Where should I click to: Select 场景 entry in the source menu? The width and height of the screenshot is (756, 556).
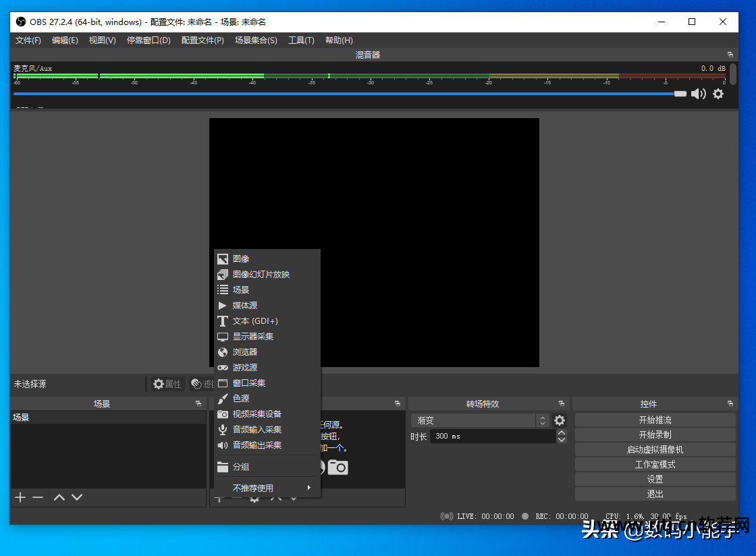[x=267, y=289]
